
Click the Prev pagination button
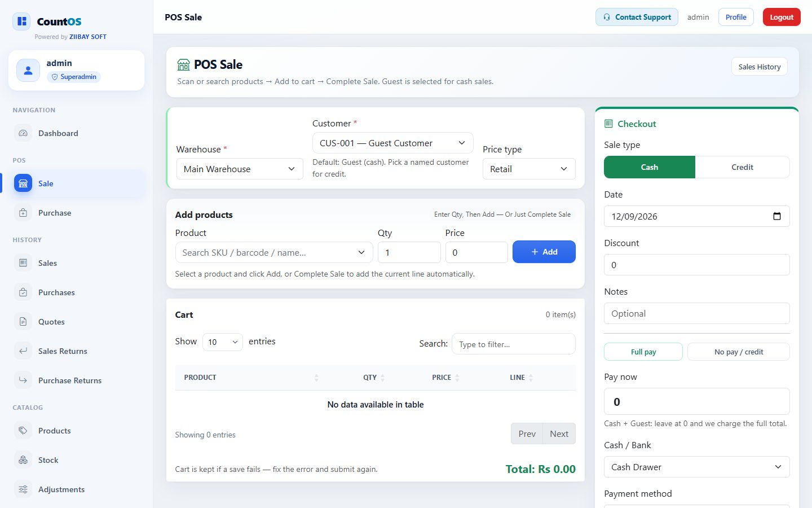[x=527, y=433]
